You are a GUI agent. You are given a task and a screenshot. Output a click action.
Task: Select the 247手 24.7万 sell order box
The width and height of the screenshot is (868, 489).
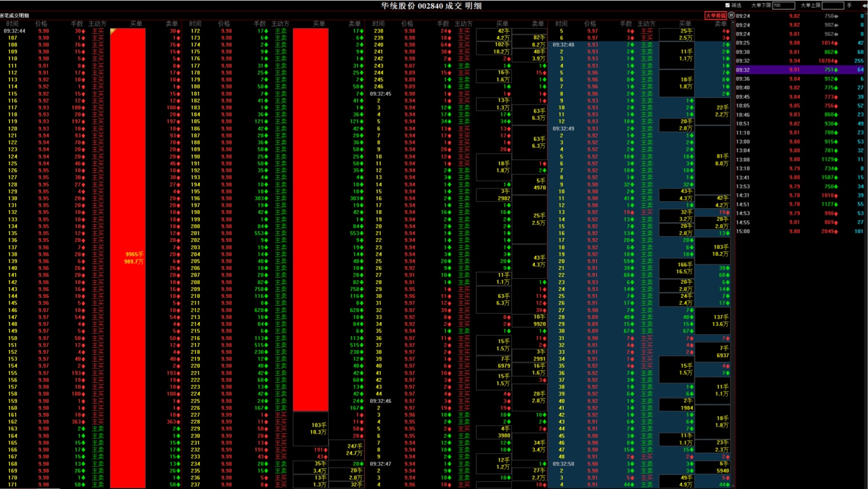[347, 450]
